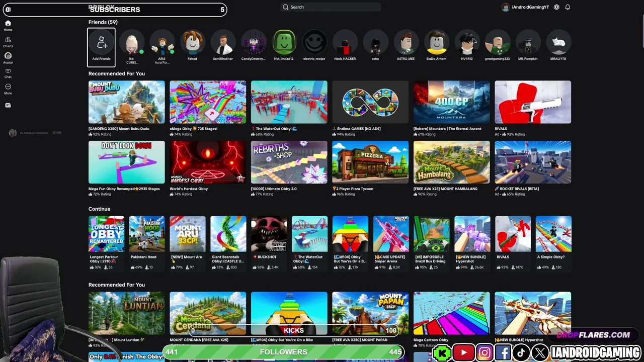Open MR_Pumpkin's friend avatar
The height and width of the screenshot is (362, 644).
point(528,43)
